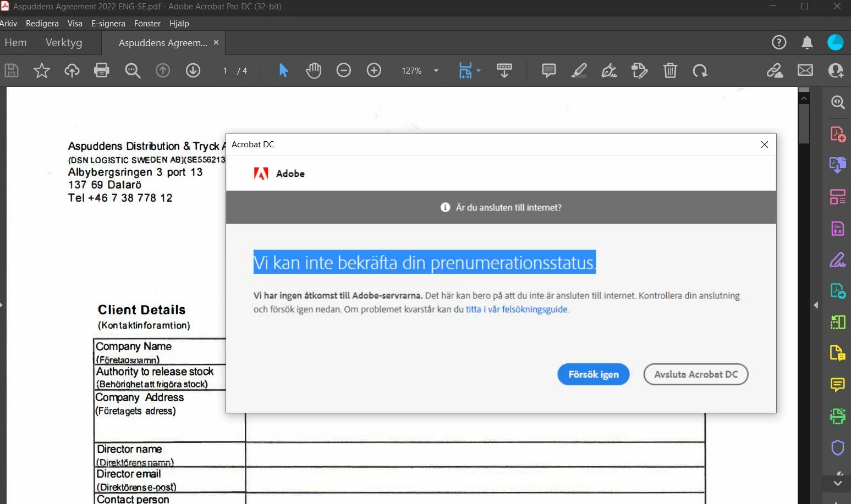Share a link to the file
This screenshot has height=504, width=851.
tap(775, 70)
